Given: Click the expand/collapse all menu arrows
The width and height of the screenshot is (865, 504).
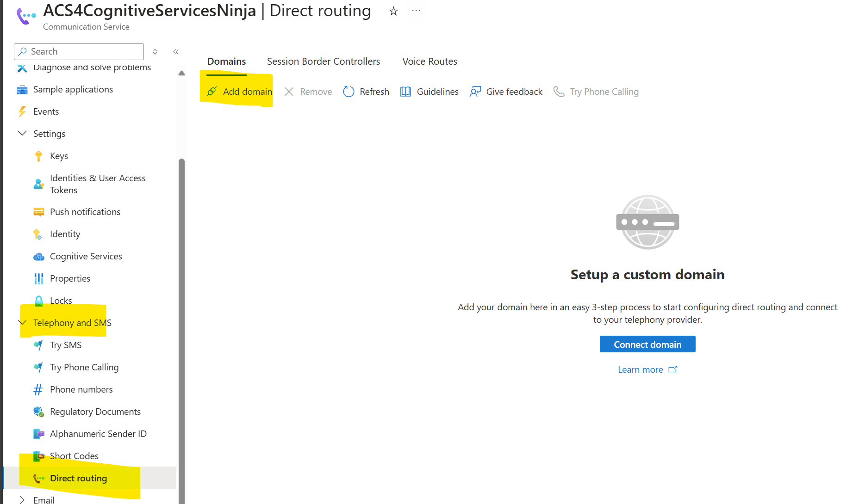Looking at the screenshot, I should 155,52.
